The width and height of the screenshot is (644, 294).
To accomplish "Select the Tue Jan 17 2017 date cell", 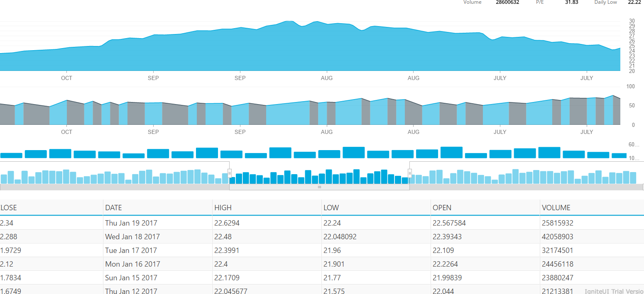I will point(131,250).
